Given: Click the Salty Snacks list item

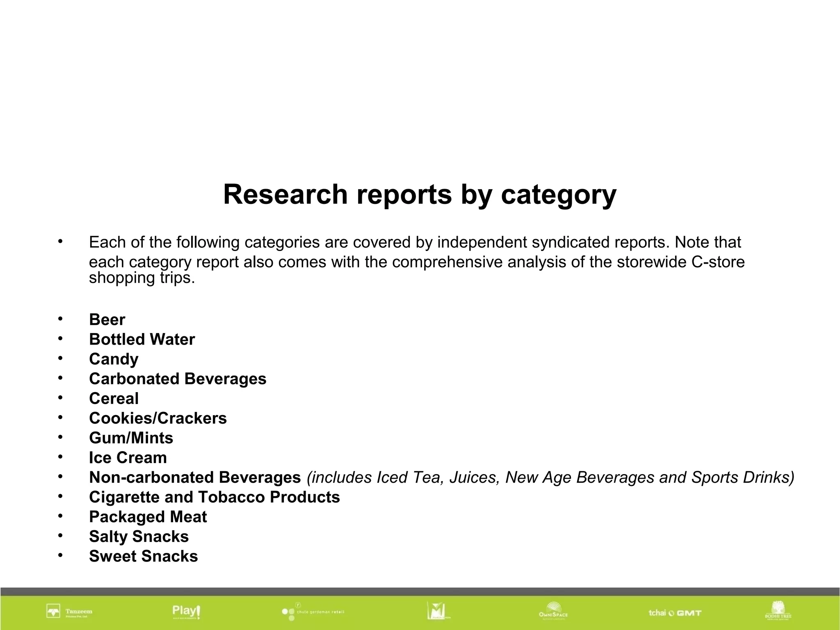Looking at the screenshot, I should tap(139, 536).
